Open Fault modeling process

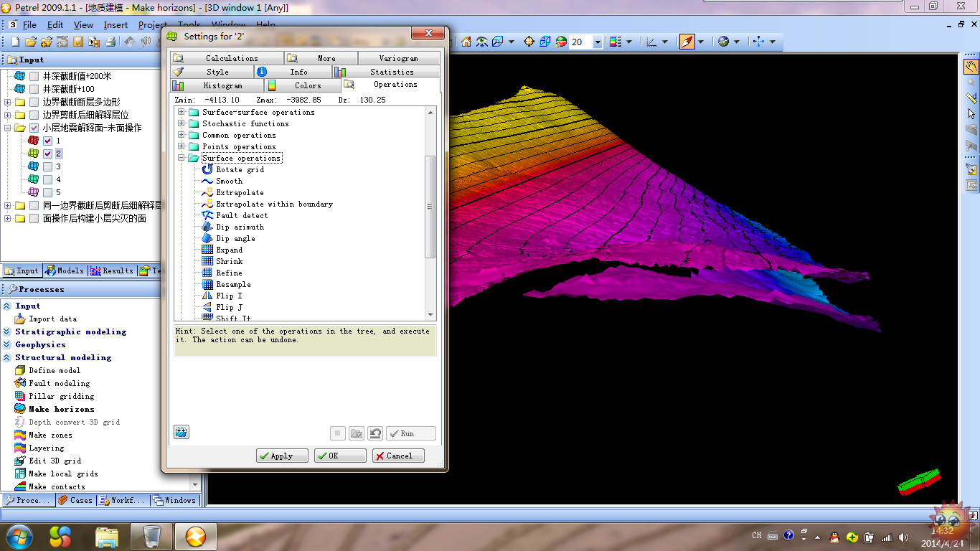pyautogui.click(x=60, y=383)
